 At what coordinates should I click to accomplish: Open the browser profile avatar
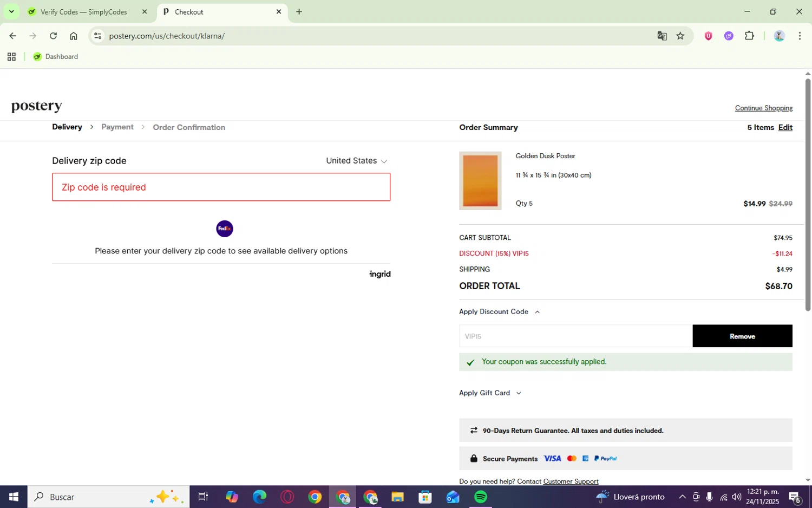779,36
